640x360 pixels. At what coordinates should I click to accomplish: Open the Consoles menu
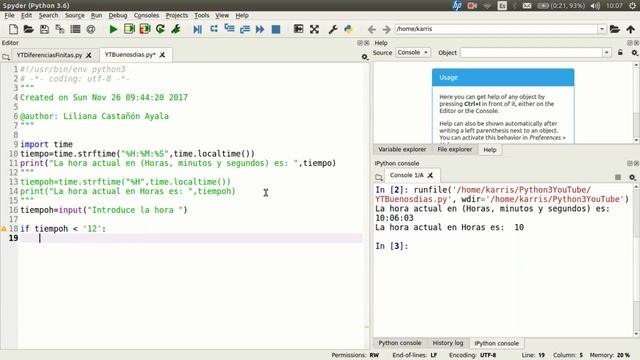146,16
